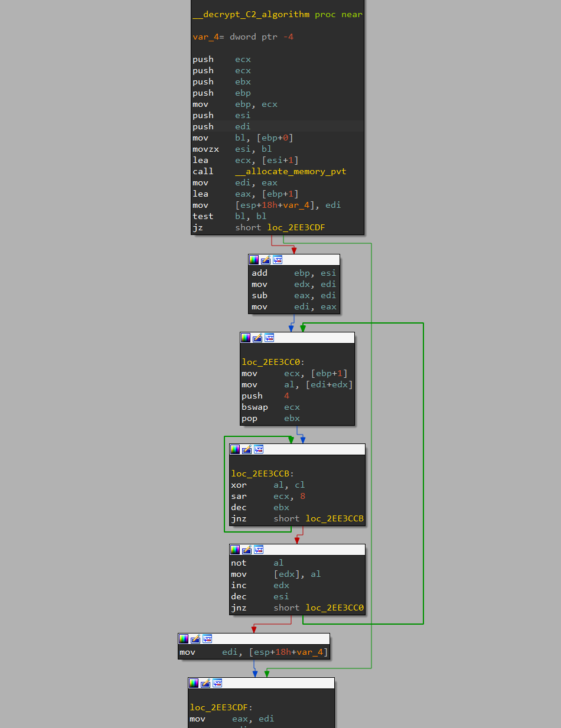Click the 'add ebp, esi' instruction
This screenshot has width=561, height=728.
293,273
